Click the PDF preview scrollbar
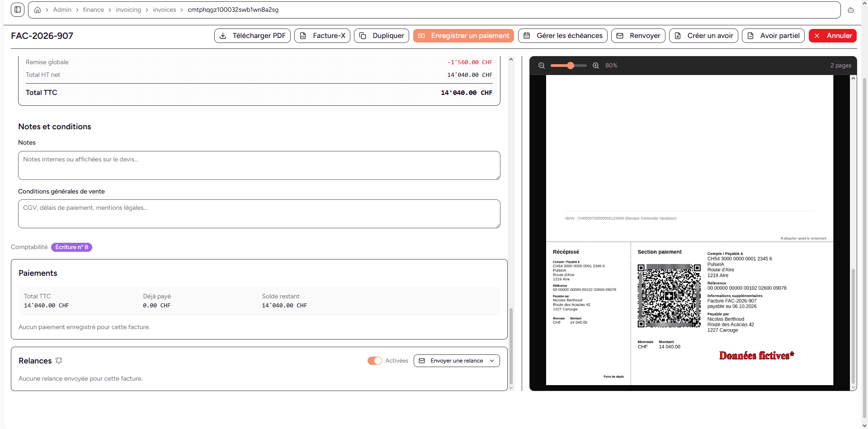The width and height of the screenshot is (868, 429). coord(853,325)
